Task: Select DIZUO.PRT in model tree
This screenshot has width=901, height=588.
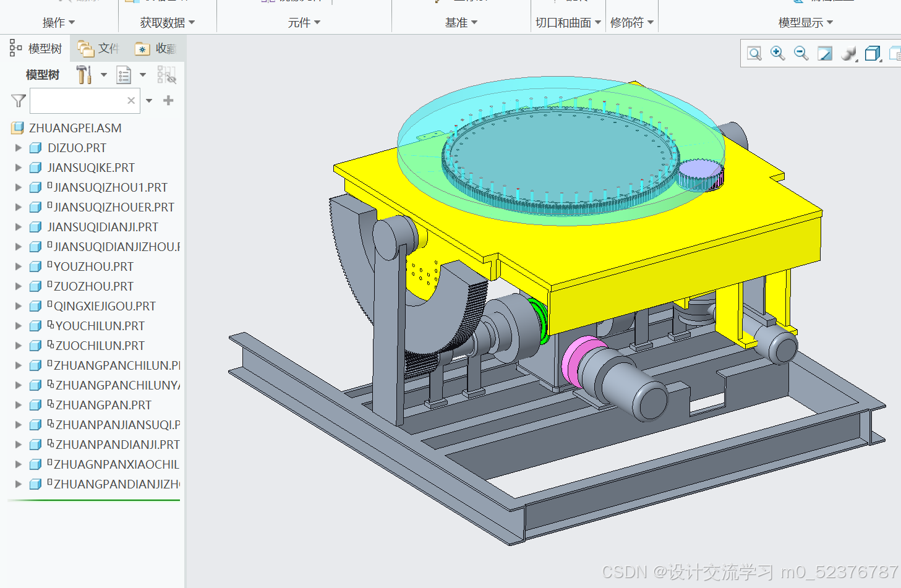Action: click(x=77, y=148)
